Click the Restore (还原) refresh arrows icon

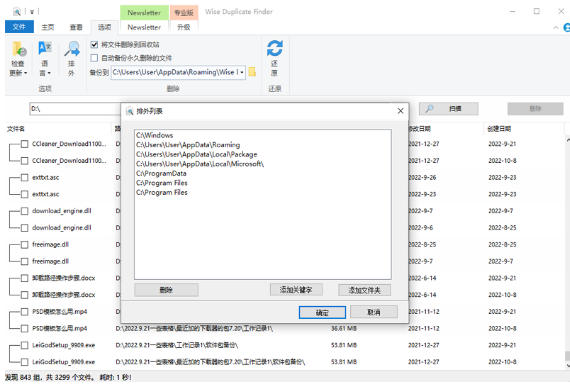pyautogui.click(x=274, y=48)
